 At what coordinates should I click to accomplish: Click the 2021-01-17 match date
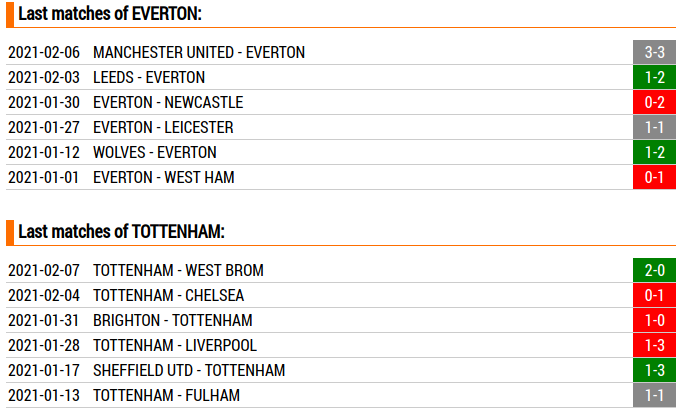click(x=44, y=370)
